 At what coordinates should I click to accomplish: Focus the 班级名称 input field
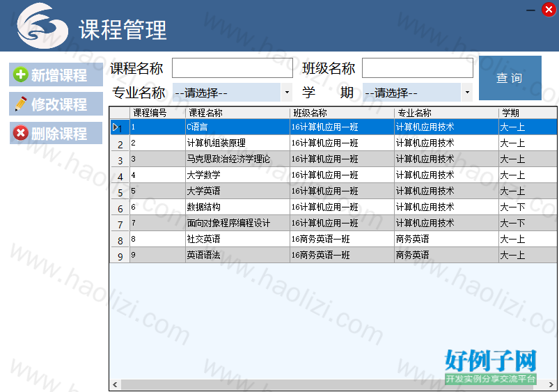pos(418,68)
